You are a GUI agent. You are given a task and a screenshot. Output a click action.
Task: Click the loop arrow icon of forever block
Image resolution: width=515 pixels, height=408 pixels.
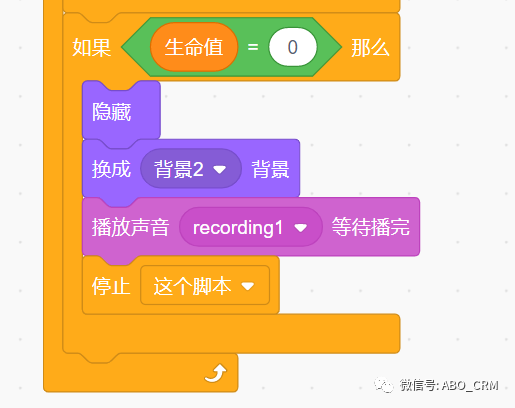[x=216, y=373]
